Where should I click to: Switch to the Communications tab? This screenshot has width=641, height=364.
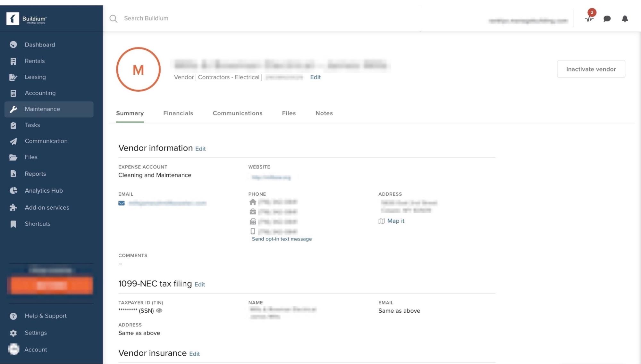pyautogui.click(x=237, y=113)
